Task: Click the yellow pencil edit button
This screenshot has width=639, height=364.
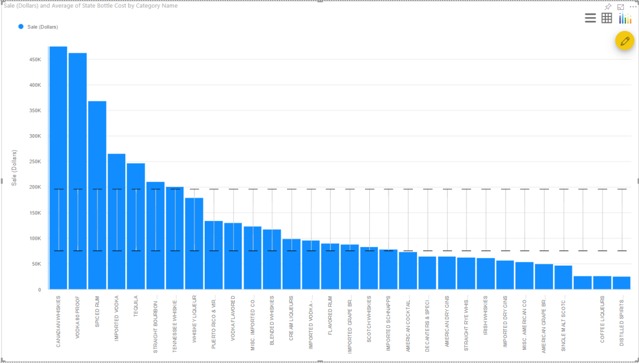Action: coord(625,40)
